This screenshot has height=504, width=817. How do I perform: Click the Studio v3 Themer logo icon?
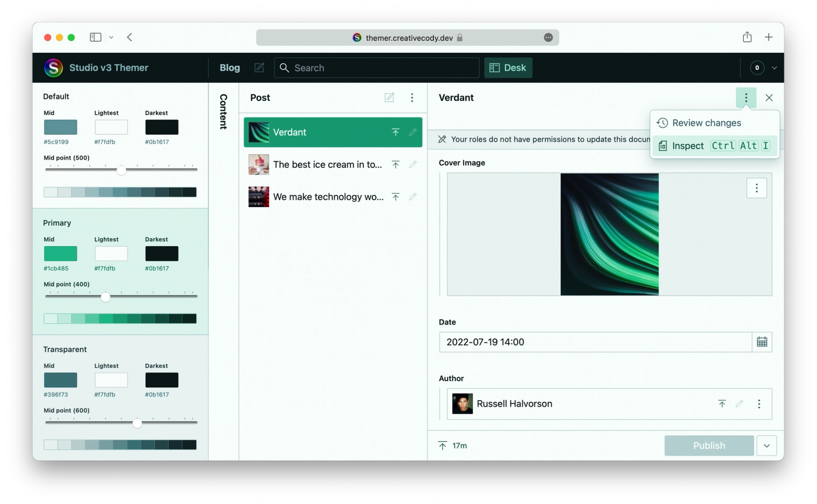[x=54, y=68]
